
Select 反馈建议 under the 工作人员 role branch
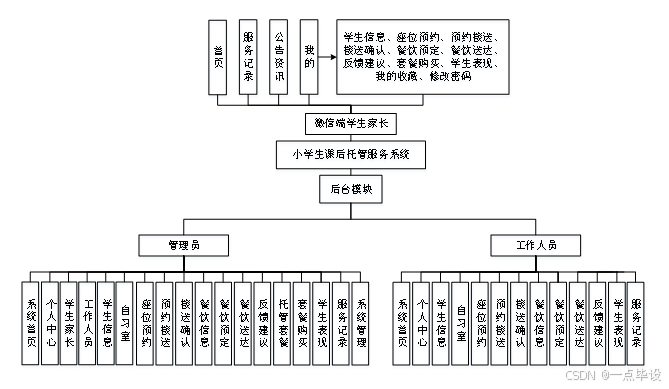coord(597,323)
